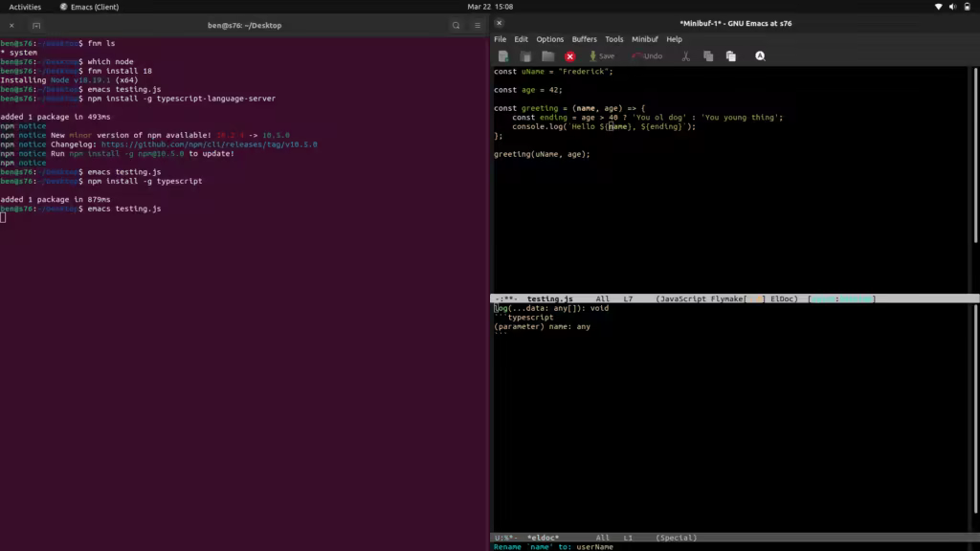Click the terminal search magnifier icon
The height and width of the screenshot is (551, 980).
[456, 26]
